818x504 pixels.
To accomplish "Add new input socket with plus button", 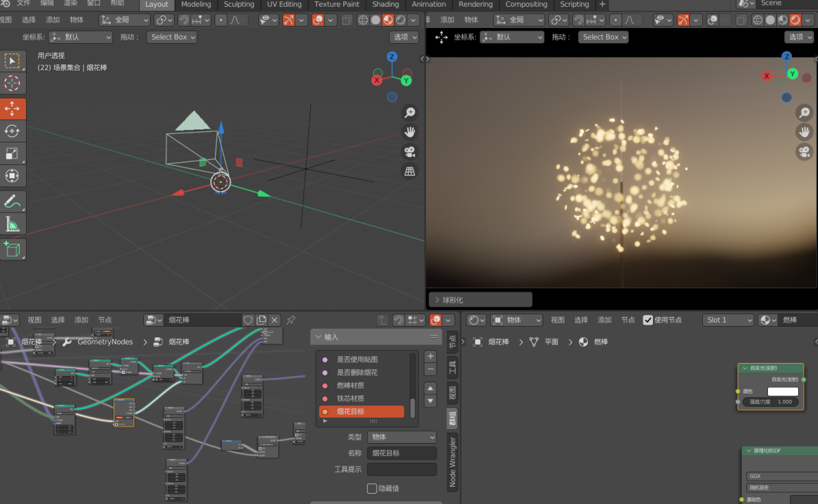I will pyautogui.click(x=430, y=357).
